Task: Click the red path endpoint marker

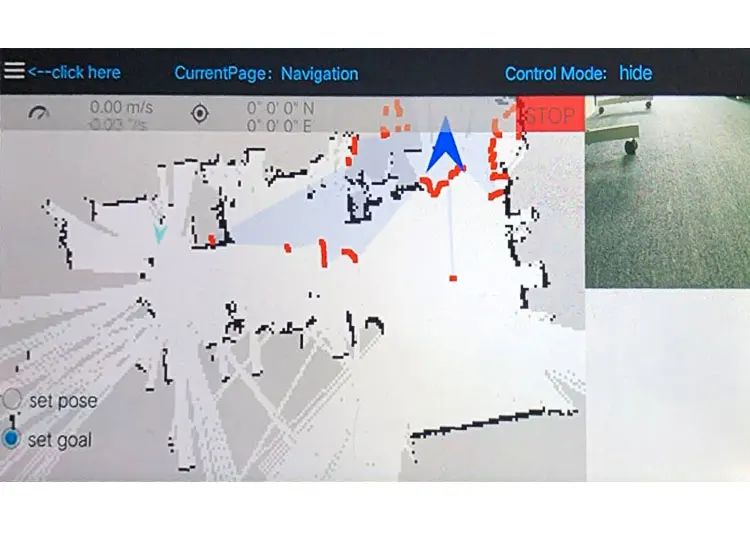Action: [x=453, y=278]
